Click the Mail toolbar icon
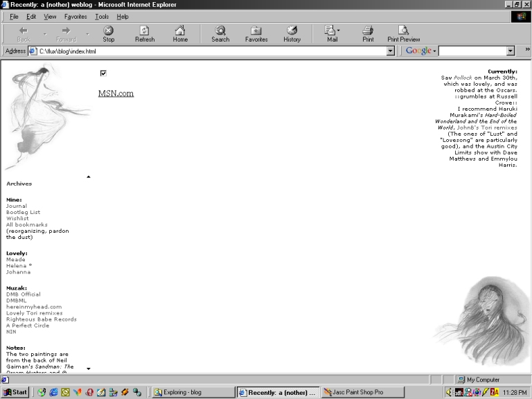This screenshot has width=532, height=399. pyautogui.click(x=330, y=34)
